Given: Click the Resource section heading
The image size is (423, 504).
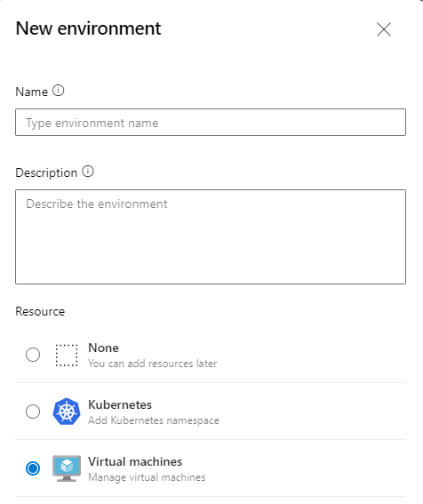Looking at the screenshot, I should click(x=40, y=311).
